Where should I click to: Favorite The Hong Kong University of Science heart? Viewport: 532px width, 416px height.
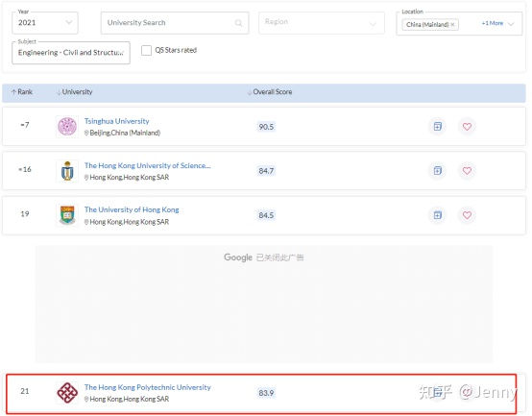pyautogui.click(x=468, y=171)
